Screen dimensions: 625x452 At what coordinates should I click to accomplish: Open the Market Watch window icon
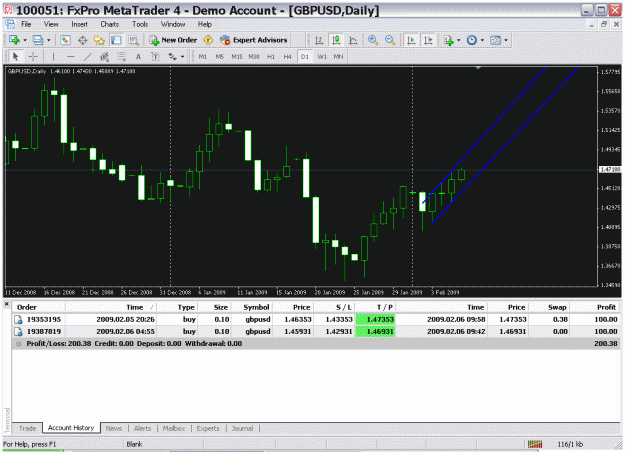[x=65, y=40]
